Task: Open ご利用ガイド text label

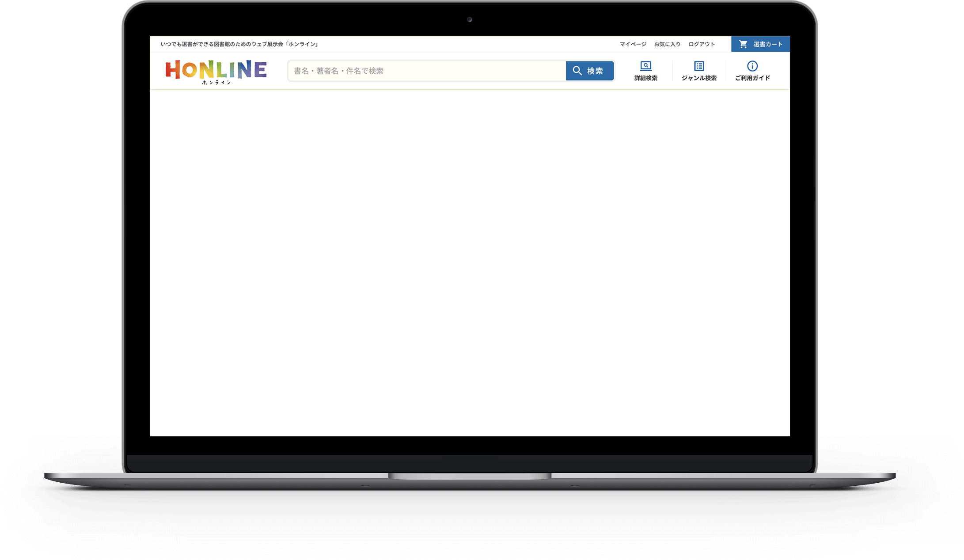Action: 752,78
